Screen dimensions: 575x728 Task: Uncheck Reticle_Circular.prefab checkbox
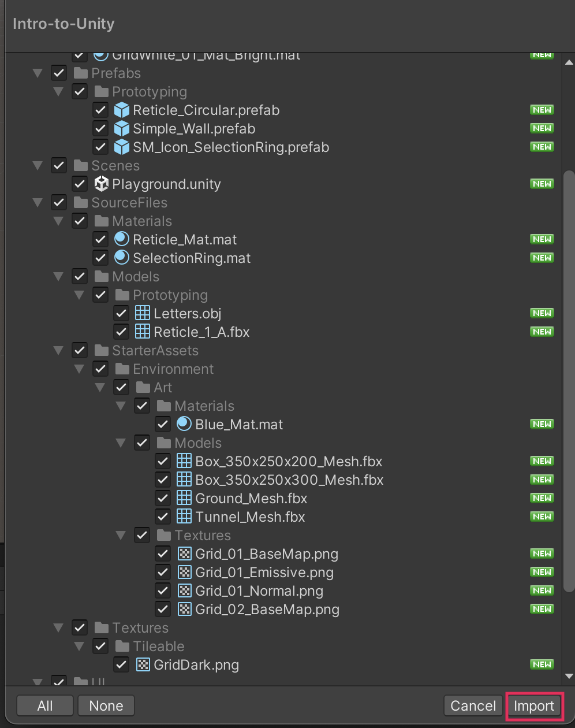100,110
